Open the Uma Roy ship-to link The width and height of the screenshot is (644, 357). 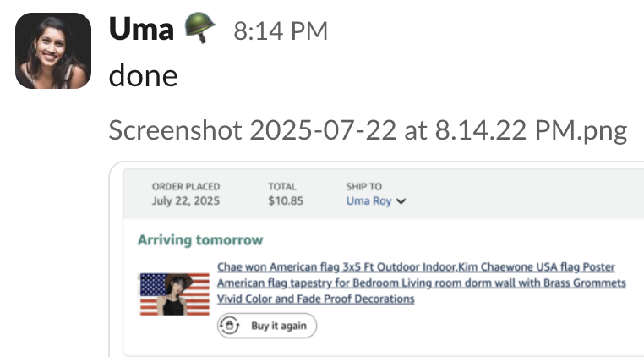click(368, 200)
